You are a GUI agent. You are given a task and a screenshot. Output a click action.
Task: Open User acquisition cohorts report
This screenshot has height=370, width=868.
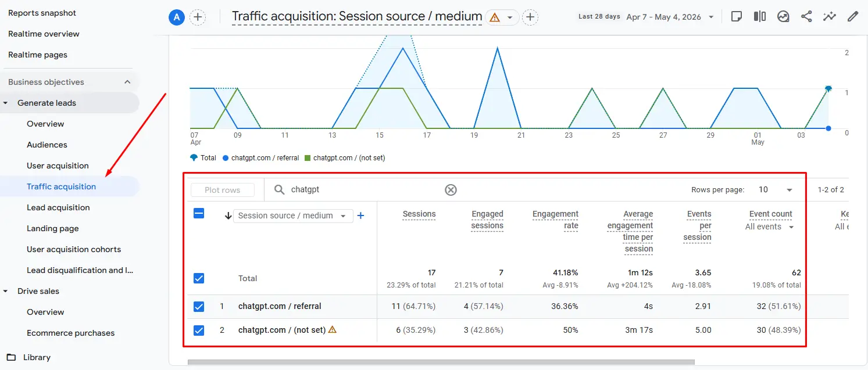coord(74,249)
